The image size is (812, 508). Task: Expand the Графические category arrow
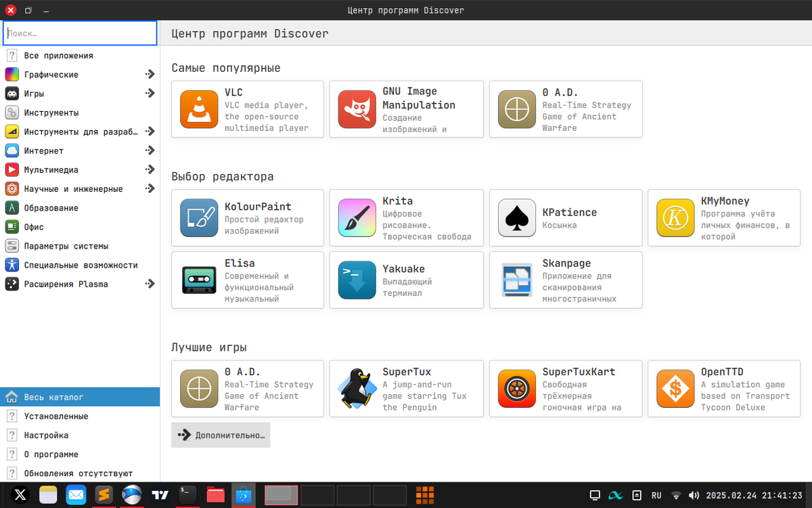(x=150, y=75)
